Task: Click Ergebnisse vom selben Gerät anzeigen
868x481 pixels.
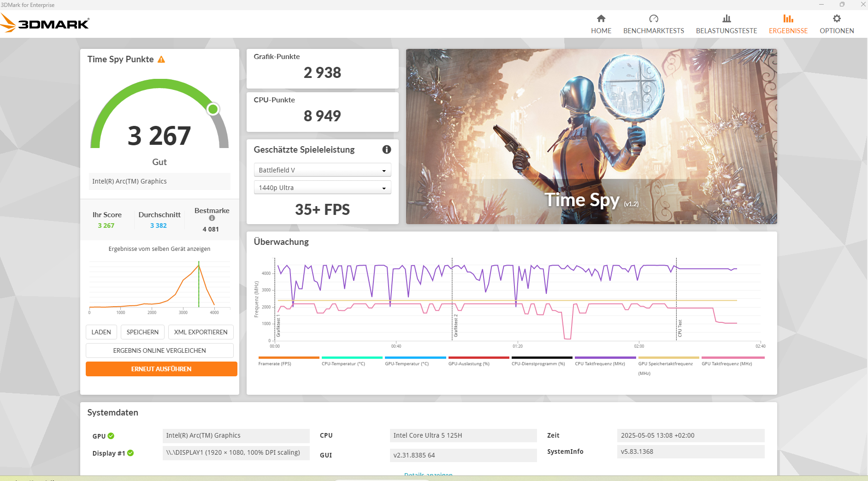Action: pos(159,249)
